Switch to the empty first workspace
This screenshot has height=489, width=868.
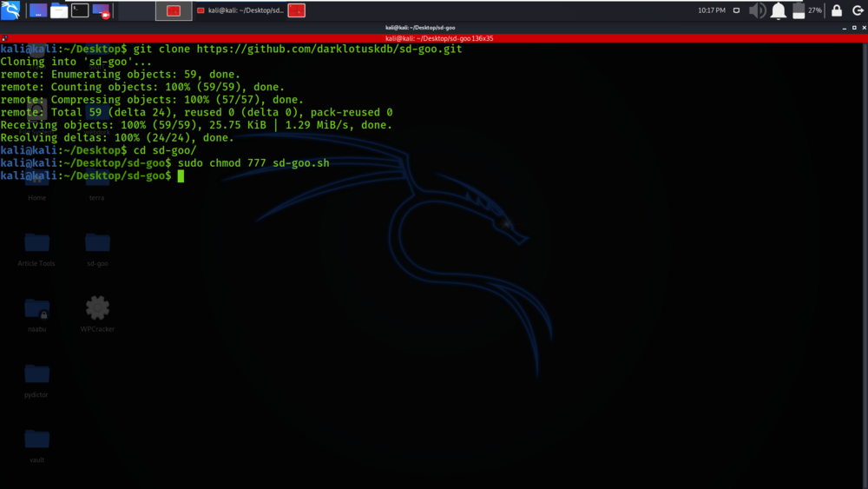[136, 10]
